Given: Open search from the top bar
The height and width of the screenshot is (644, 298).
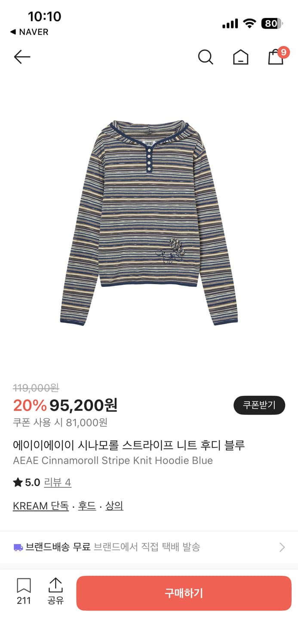Looking at the screenshot, I should point(206,57).
